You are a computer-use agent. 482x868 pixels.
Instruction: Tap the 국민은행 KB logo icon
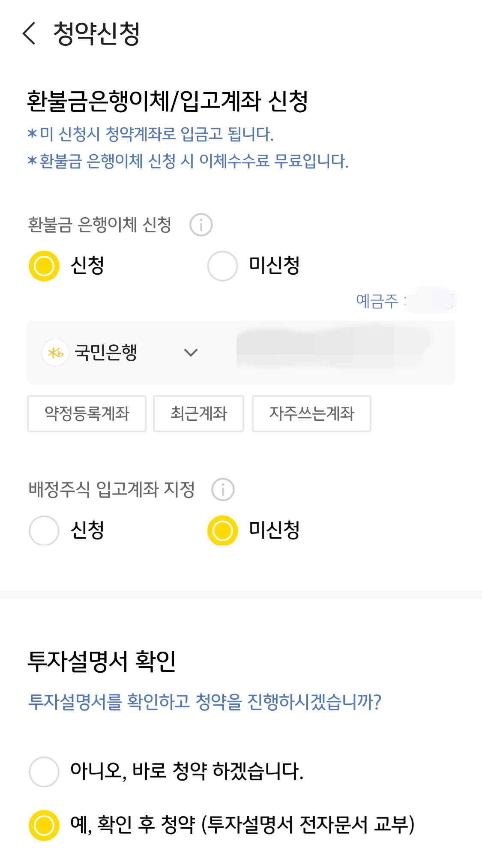(x=55, y=353)
